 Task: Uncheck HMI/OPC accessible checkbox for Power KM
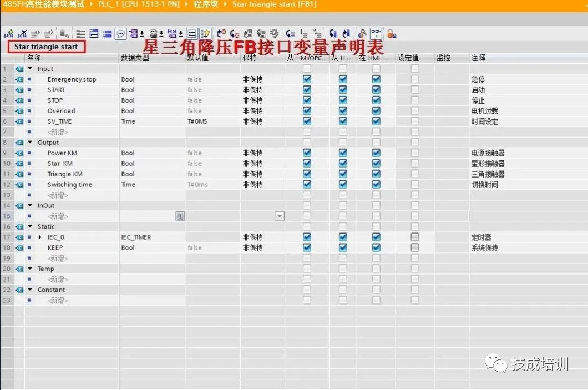[x=307, y=153]
